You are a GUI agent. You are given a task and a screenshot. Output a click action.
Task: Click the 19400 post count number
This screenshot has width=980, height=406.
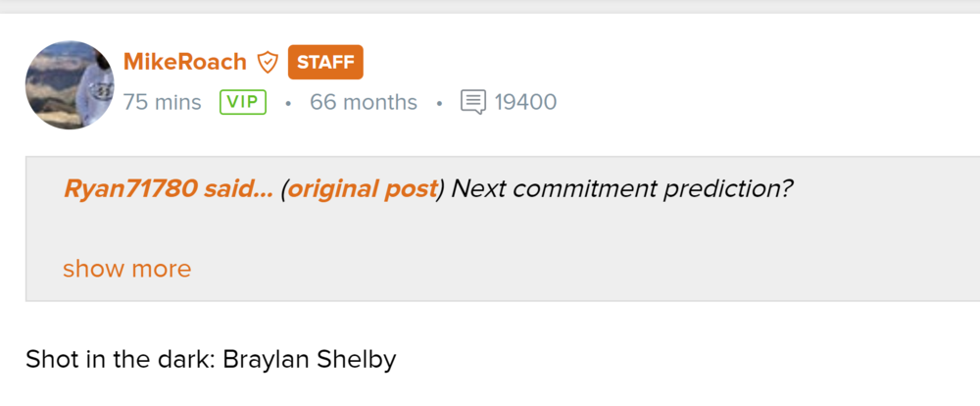point(525,102)
